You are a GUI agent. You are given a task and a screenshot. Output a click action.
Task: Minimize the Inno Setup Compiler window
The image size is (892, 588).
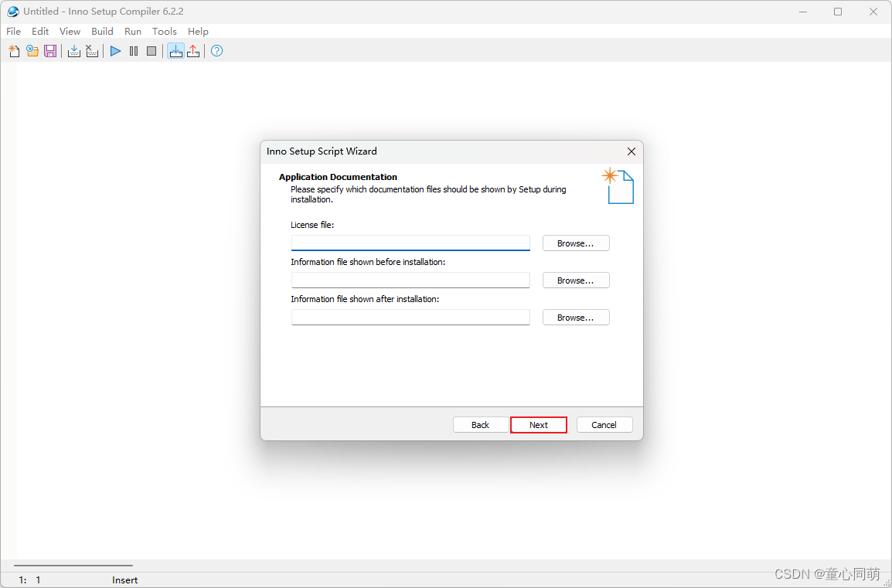(x=803, y=12)
